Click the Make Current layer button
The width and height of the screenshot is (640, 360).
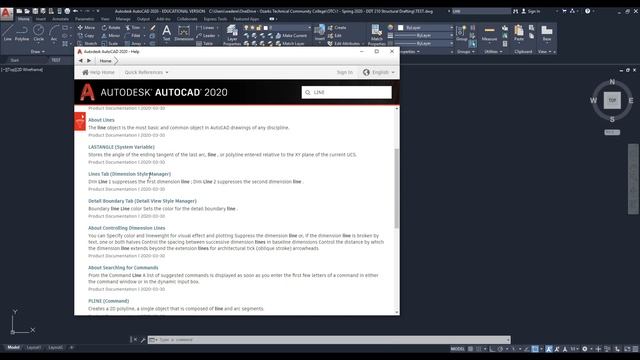[x=291, y=36]
